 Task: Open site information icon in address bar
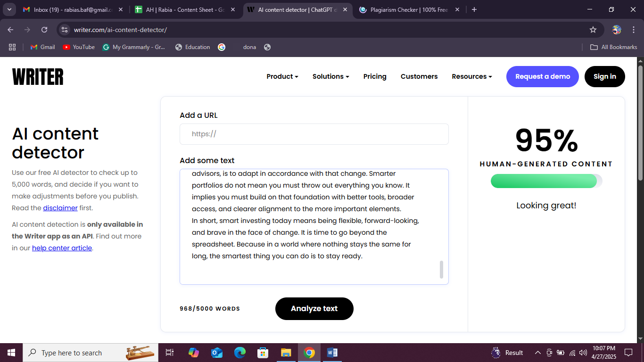[65, 30]
